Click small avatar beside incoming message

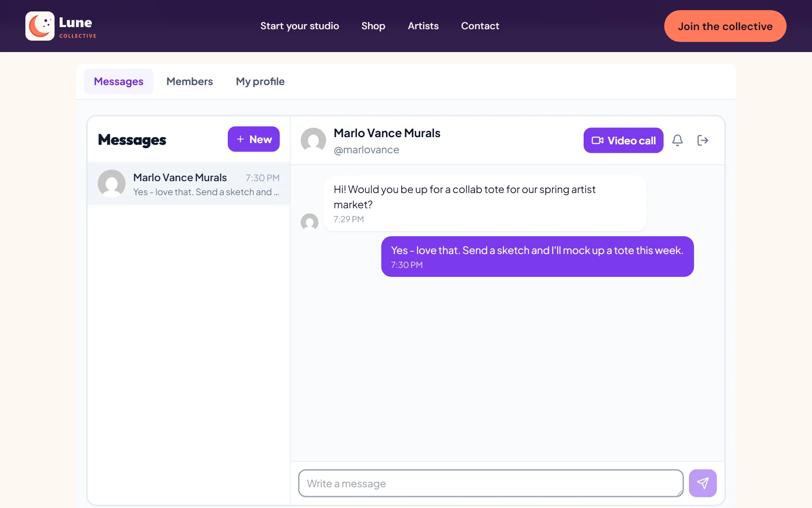click(x=310, y=222)
